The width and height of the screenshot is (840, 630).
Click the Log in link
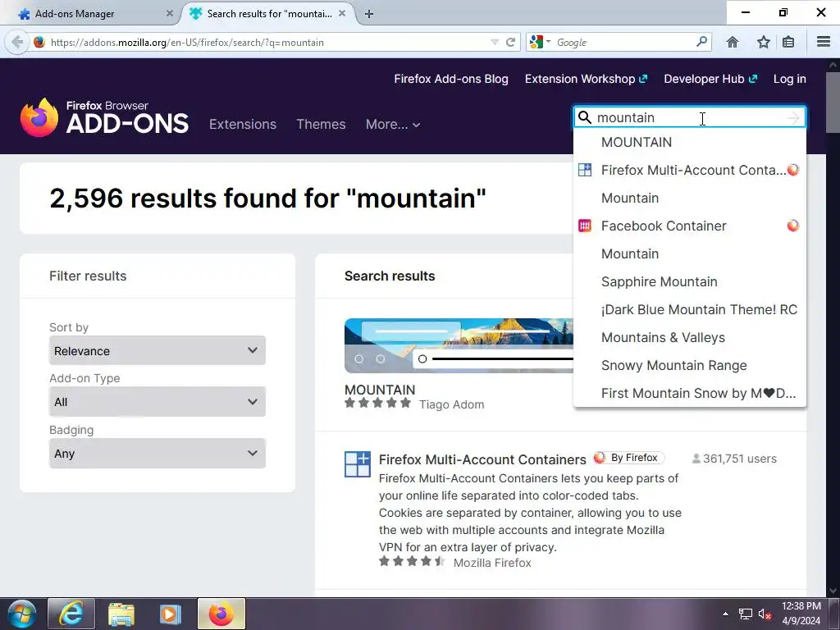click(790, 79)
